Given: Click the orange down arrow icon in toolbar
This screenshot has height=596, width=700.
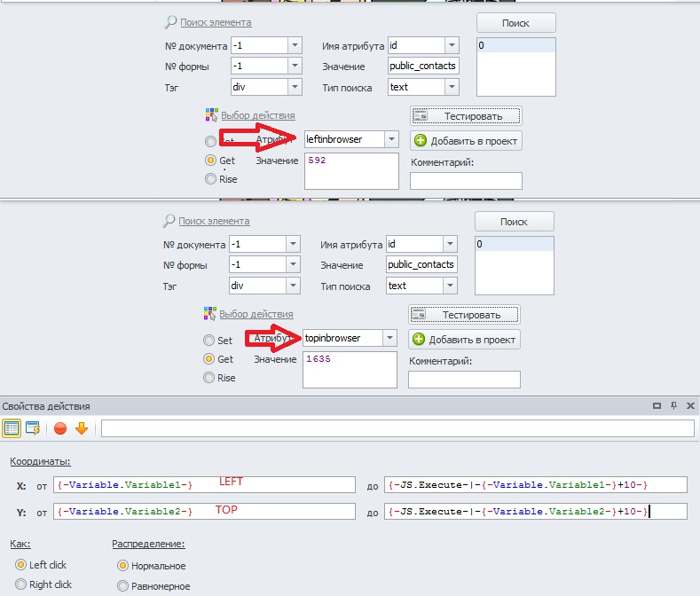Looking at the screenshot, I should 82,428.
